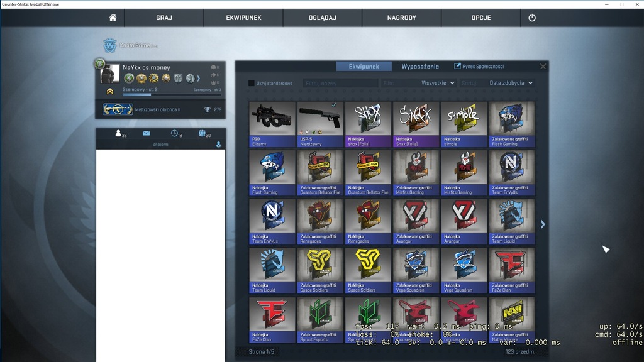Select Space Soldiers sealed graffiti

[x=320, y=270]
